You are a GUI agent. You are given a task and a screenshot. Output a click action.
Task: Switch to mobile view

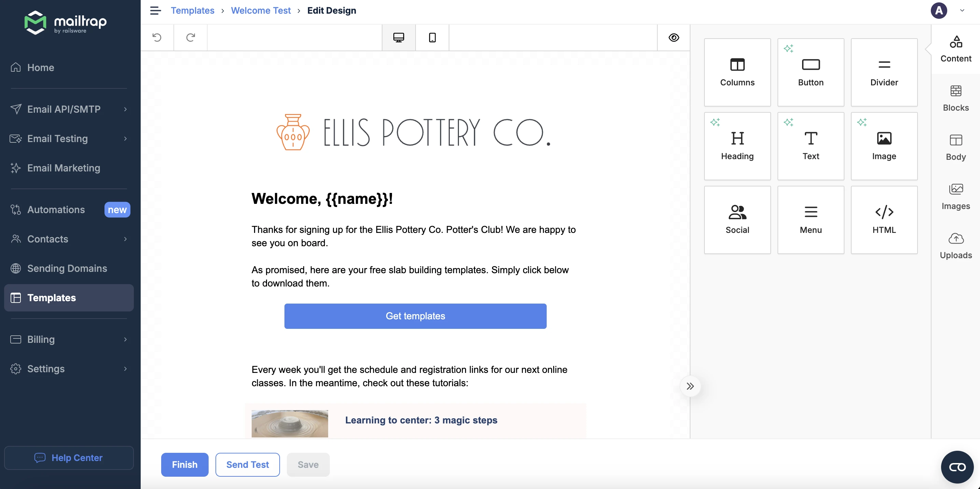[432, 37]
